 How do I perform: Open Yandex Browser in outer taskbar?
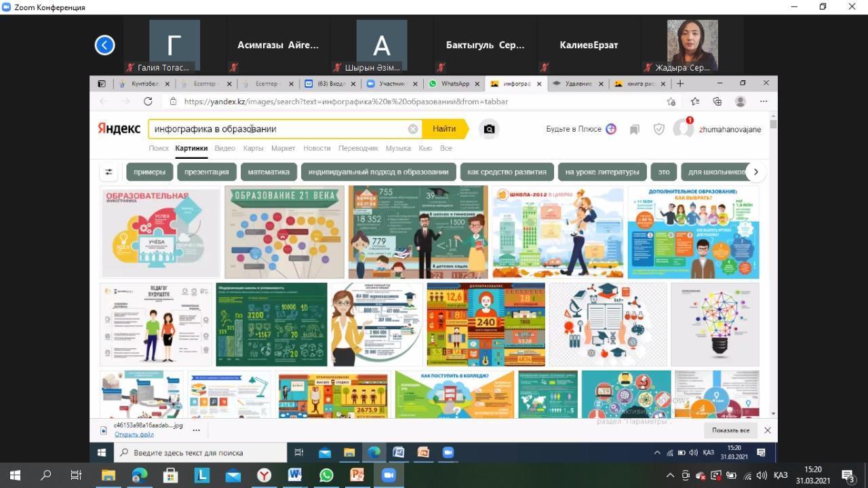click(264, 475)
